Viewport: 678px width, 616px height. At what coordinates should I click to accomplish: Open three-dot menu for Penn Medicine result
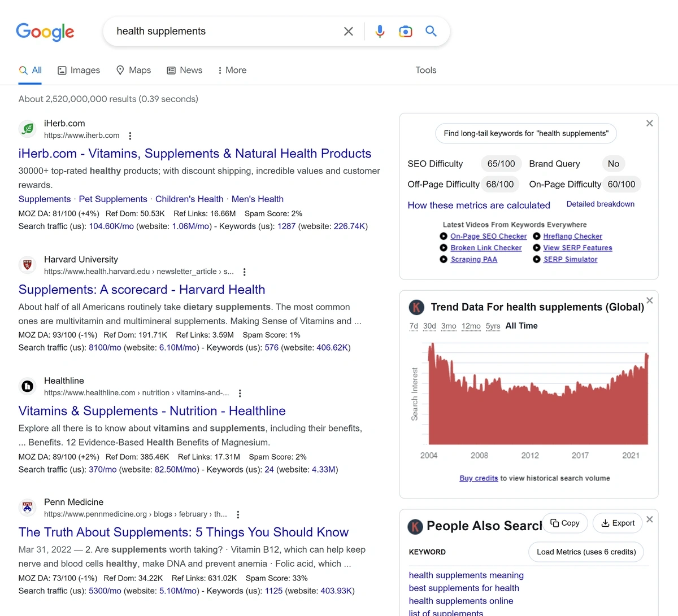(238, 515)
